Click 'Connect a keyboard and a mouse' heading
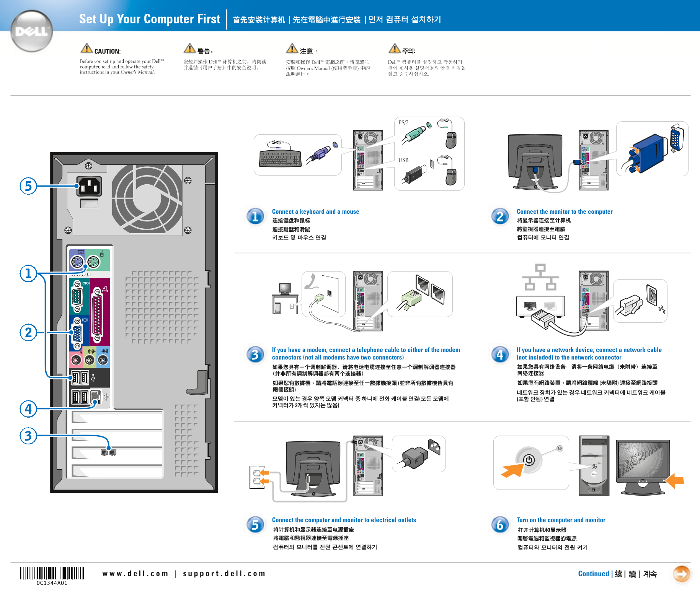 315,211
